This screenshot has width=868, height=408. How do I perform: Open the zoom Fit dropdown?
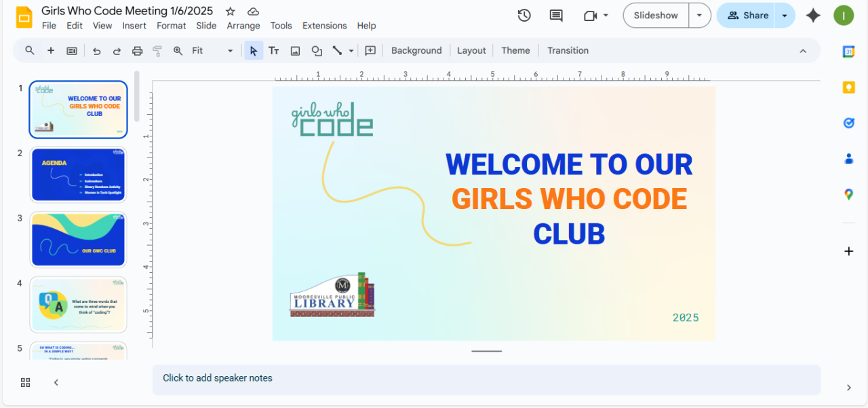[212, 51]
